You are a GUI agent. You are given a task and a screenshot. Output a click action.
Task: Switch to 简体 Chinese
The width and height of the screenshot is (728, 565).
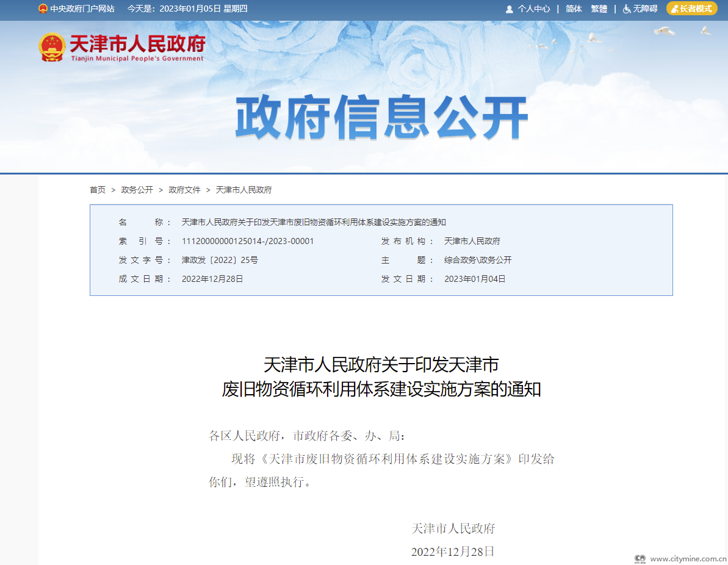[x=574, y=9]
